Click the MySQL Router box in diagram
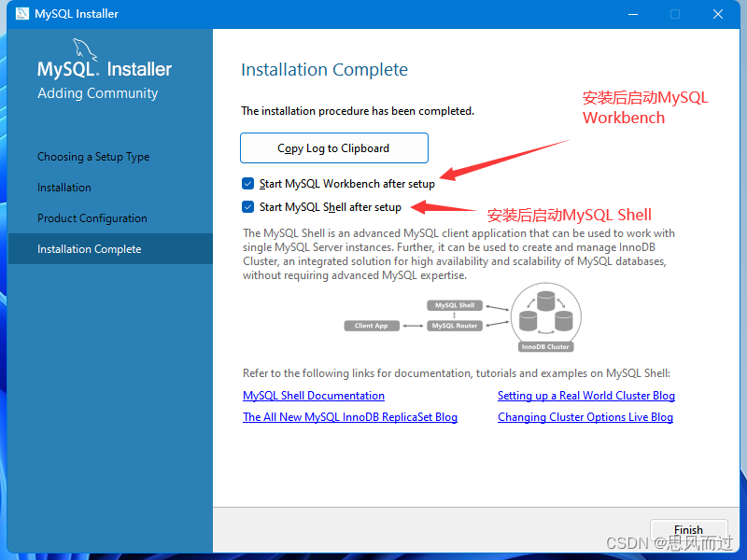The image size is (747, 560). (455, 326)
